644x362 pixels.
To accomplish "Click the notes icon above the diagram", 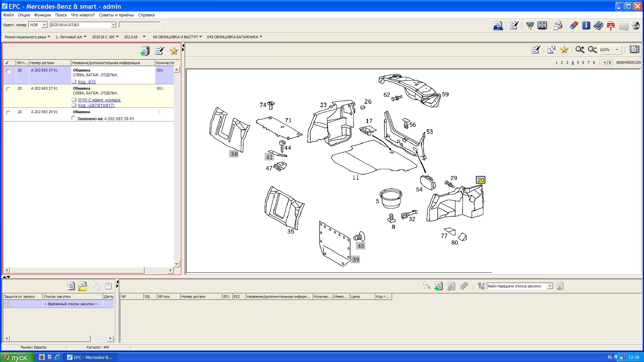I will pos(536,50).
